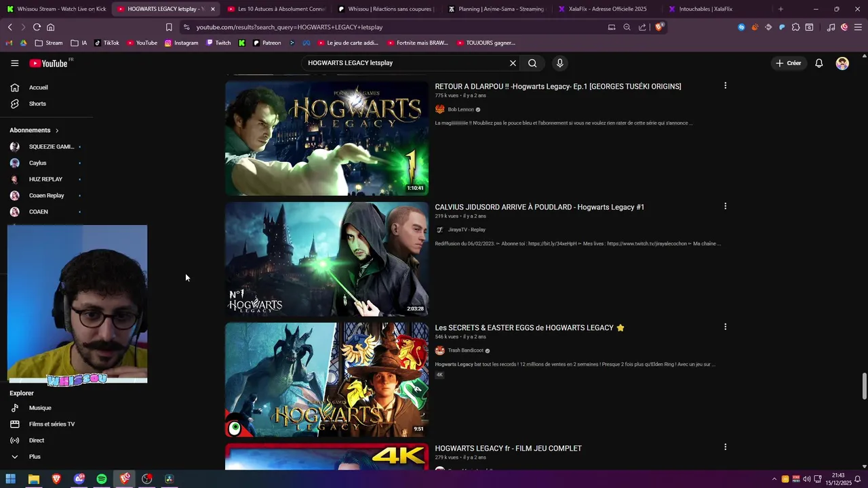Click the browser home icon
This screenshot has width=868, height=488.
50,27
